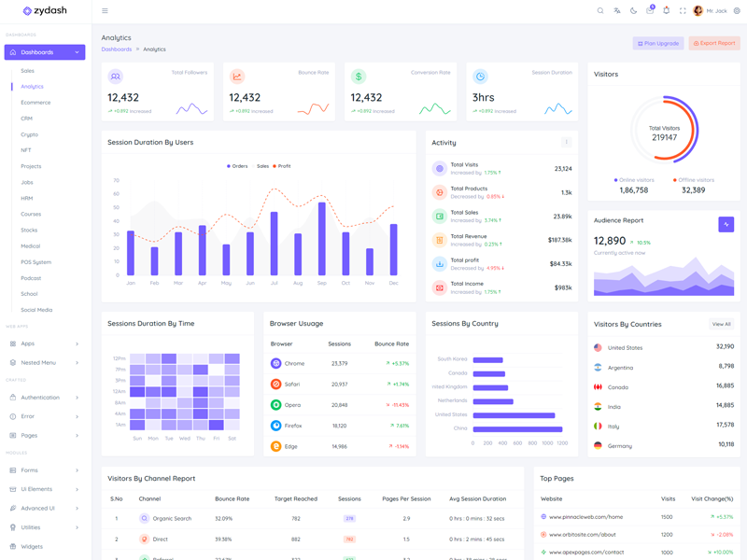Toggle dark mode with moon icon
The image size is (747, 560).
[x=633, y=11]
